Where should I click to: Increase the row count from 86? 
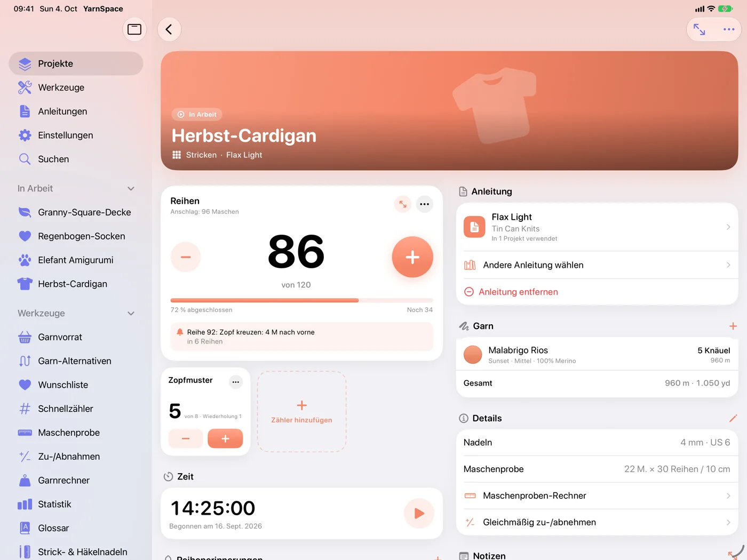[412, 257]
